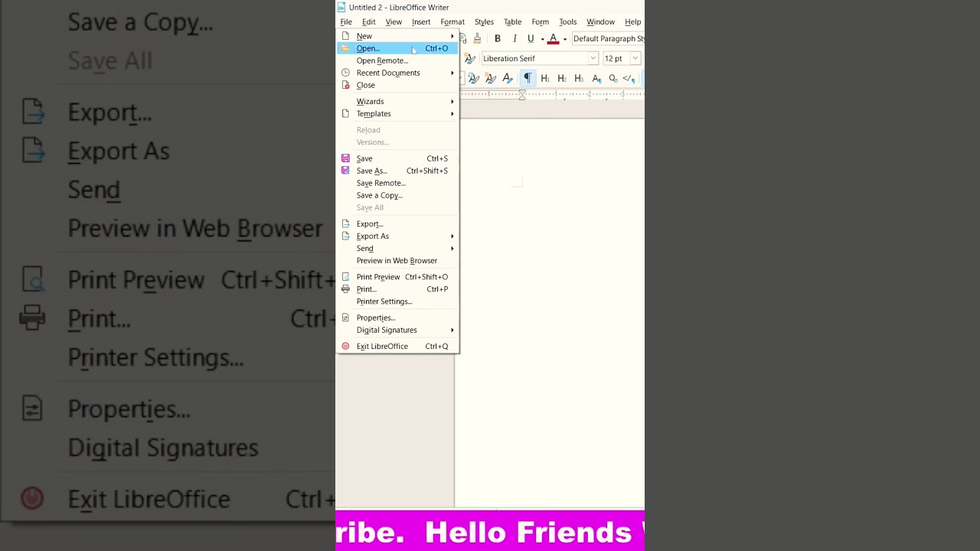
Task: Open the Insert menu
Action: pos(421,22)
